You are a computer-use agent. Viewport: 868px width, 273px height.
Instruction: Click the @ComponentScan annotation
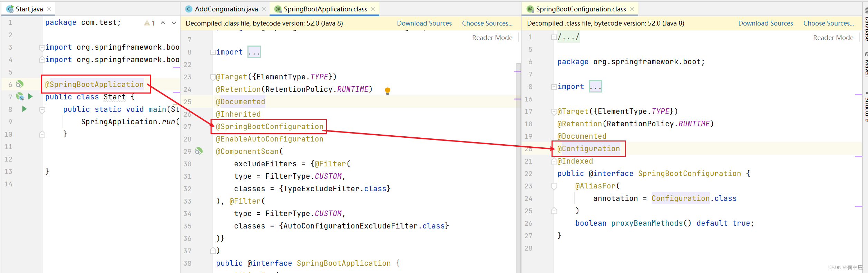pyautogui.click(x=247, y=151)
